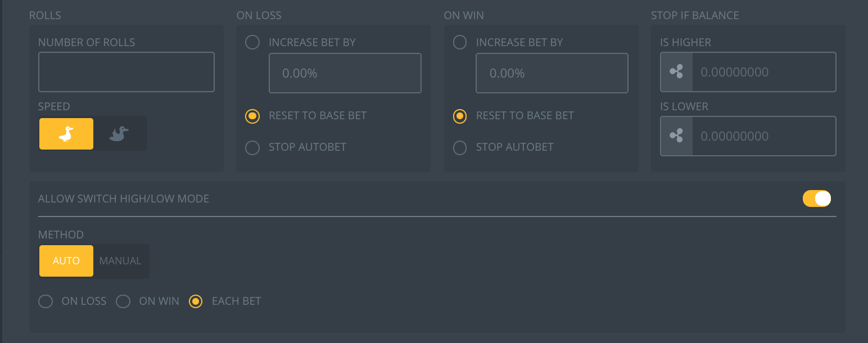This screenshot has height=343, width=868.
Task: Select the fast duck speed icon
Action: [120, 134]
